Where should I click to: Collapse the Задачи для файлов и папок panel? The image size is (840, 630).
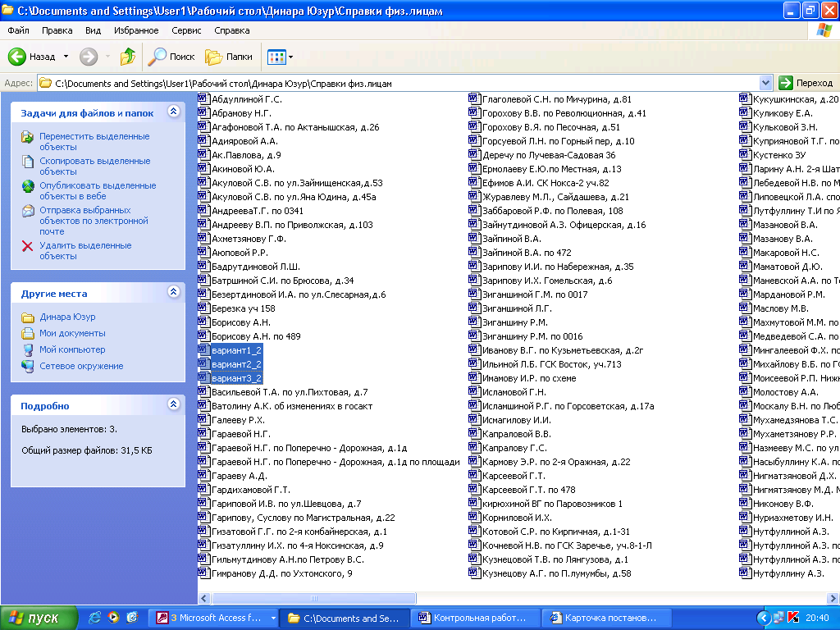[173, 112]
